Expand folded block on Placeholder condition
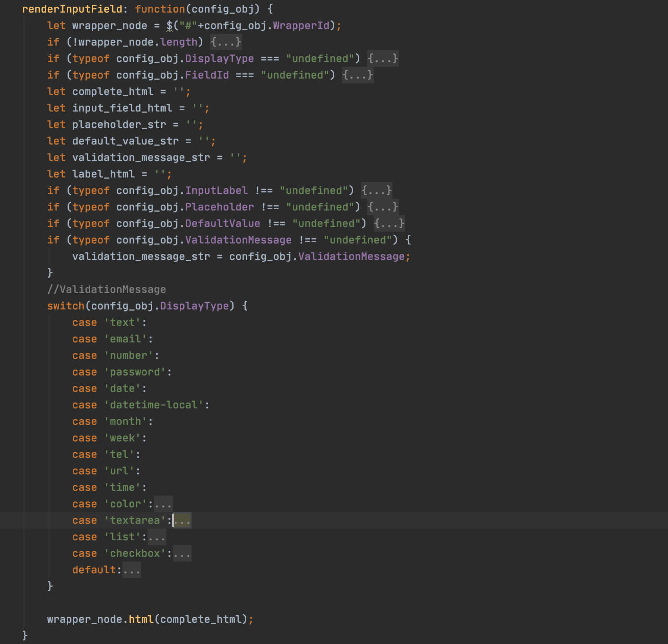 coord(383,207)
